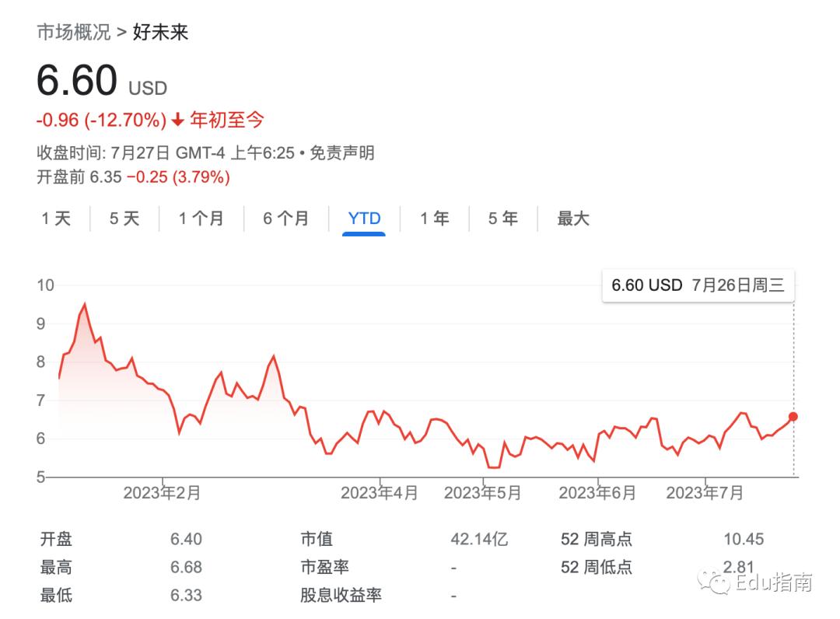The width and height of the screenshot is (840, 619).
Task: Click the 市值 value 42.14亿
Action: [x=479, y=539]
